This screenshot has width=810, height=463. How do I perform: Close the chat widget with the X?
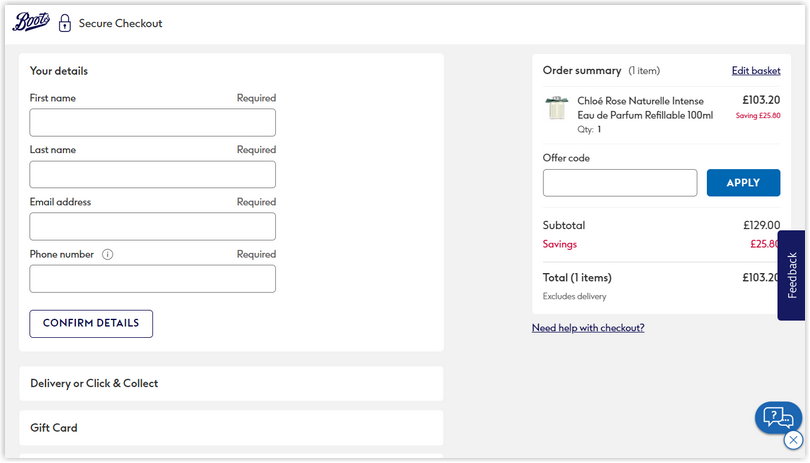click(793, 440)
